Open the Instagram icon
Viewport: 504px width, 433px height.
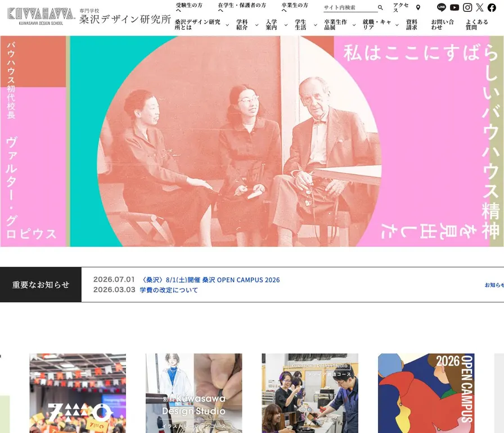point(467,7)
